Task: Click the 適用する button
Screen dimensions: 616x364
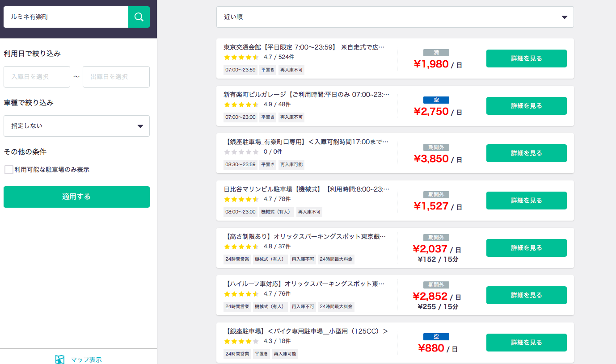Action: point(76,197)
